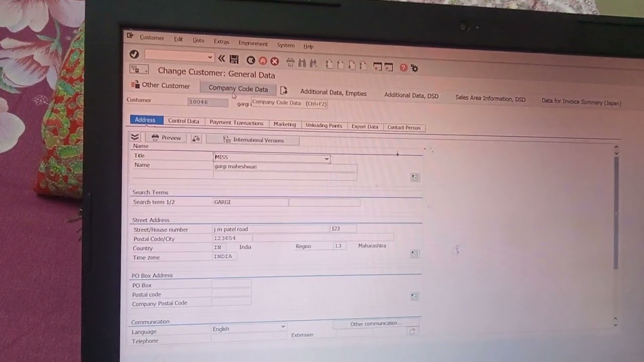Click the red Cancel X icon

[274, 61]
